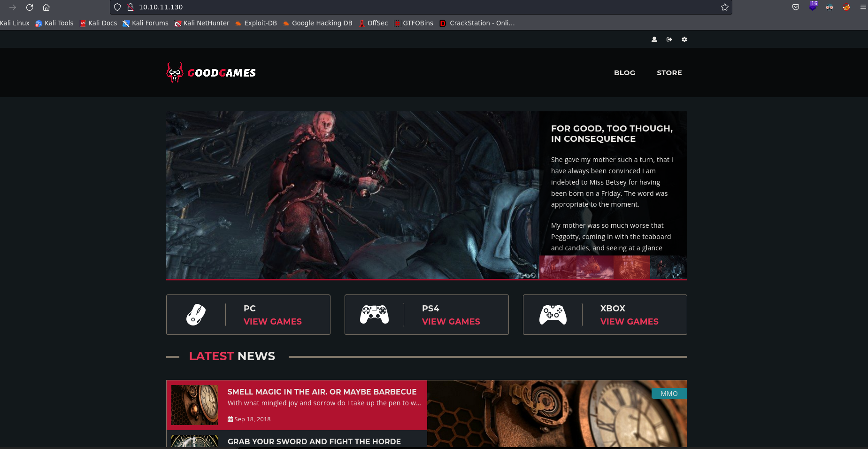The image size is (868, 449).
Task: Open the Kali NetHunter bookmark
Action: 202,23
